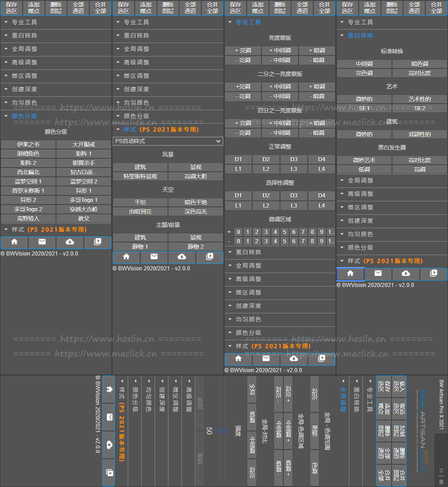Collapse the BW Artisan Pro X 2021 panel via double-arrow icon
Image resolution: width=448 pixels, height=487 pixels.
(x=441, y=471)
